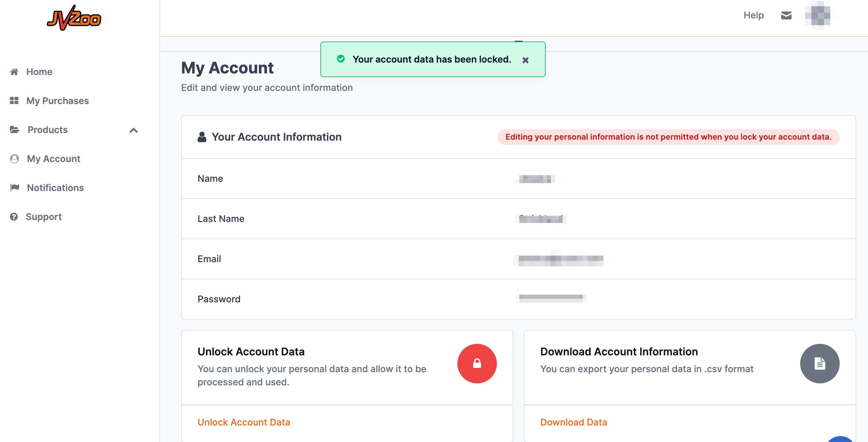Click the Unlock Account Data card heading
Screen dimensions: 868x442
(x=251, y=352)
